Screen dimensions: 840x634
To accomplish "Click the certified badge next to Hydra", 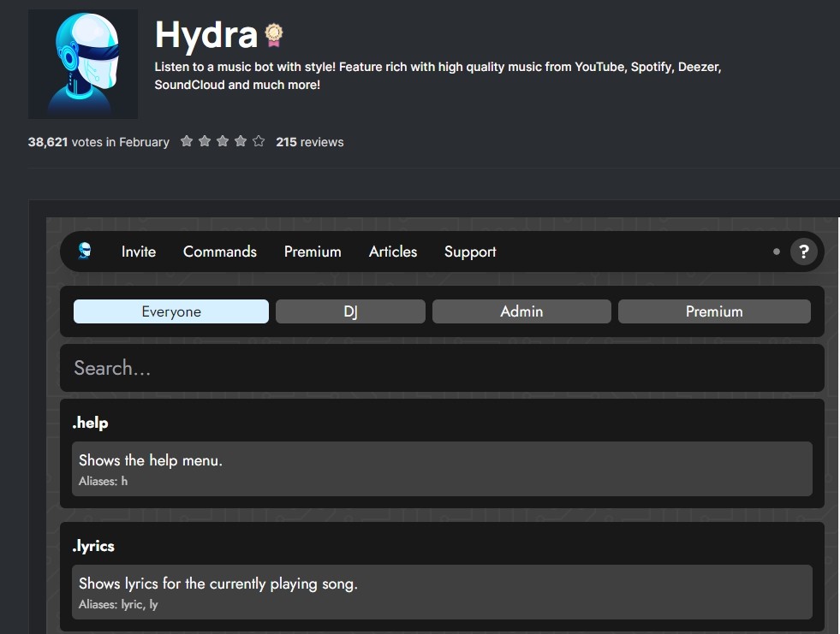I will (274, 35).
